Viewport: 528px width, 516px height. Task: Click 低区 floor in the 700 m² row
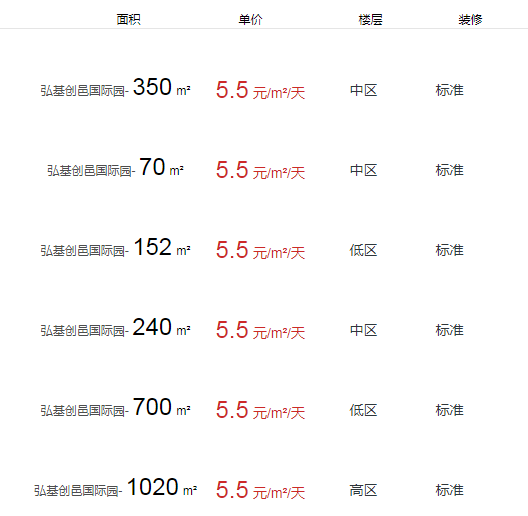pyautogui.click(x=363, y=410)
